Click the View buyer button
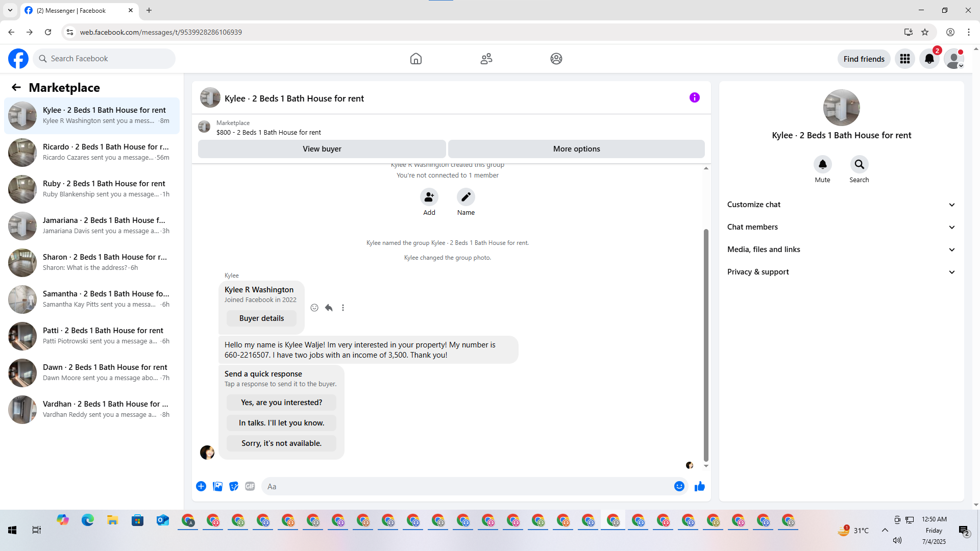This screenshot has height=551, width=980. 322,149
